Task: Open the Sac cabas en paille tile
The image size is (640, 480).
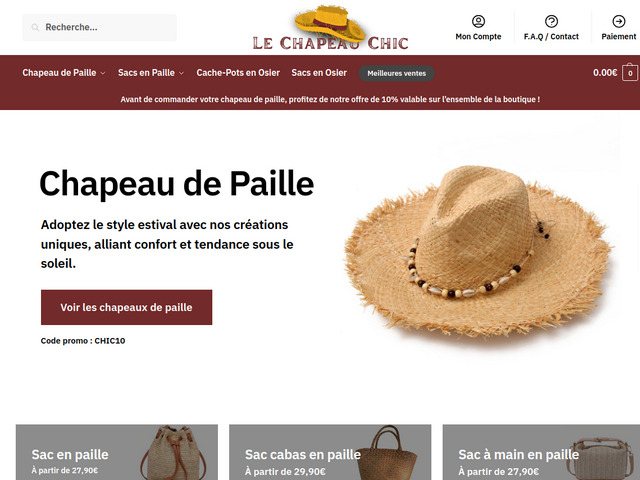Action: tap(330, 452)
